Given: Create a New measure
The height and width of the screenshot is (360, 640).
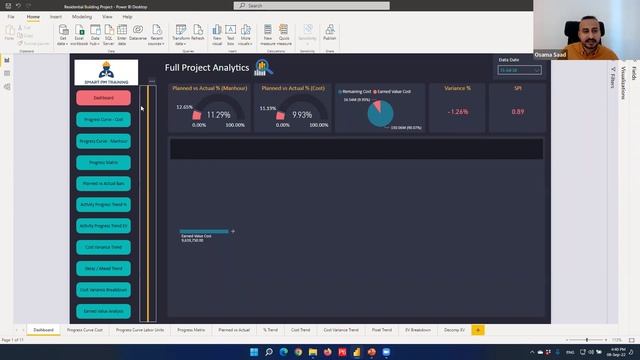Looking at the screenshot, I should [x=268, y=35].
